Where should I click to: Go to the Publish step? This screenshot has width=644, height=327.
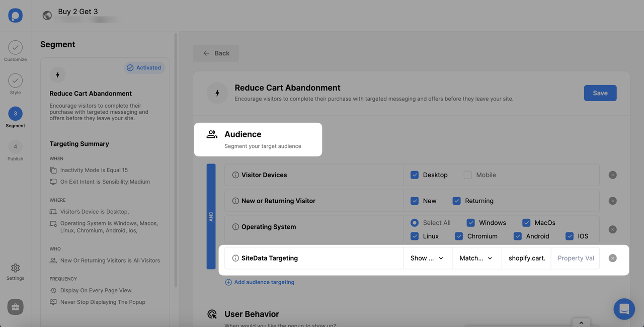15,150
